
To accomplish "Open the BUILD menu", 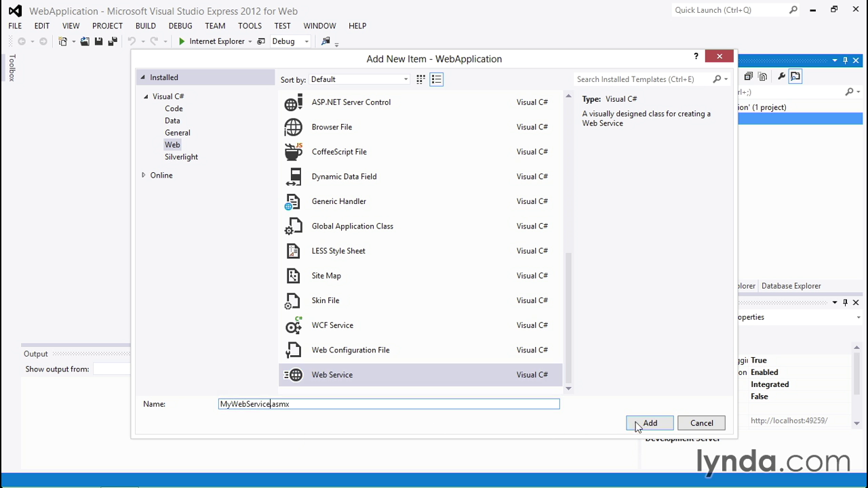I will pos(146,26).
